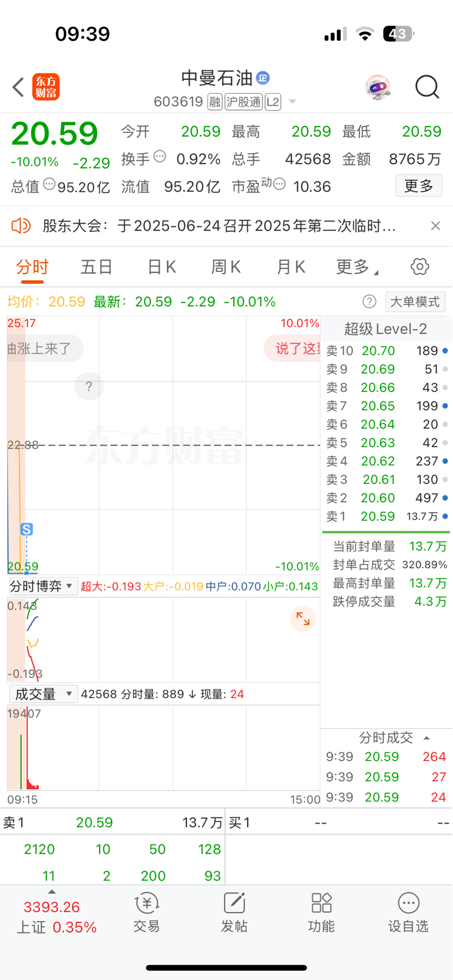Tap the red 说了这 comment bubble
This screenshot has width=453, height=980.
click(292, 348)
